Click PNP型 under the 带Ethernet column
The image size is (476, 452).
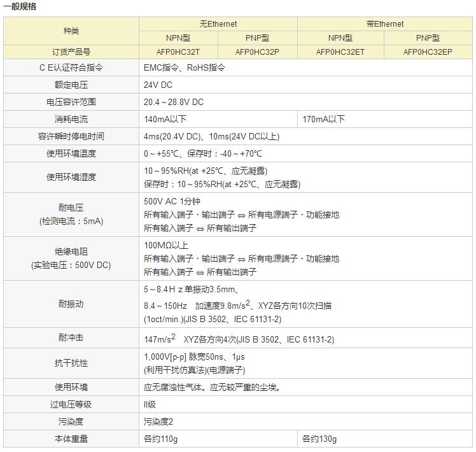coord(428,38)
